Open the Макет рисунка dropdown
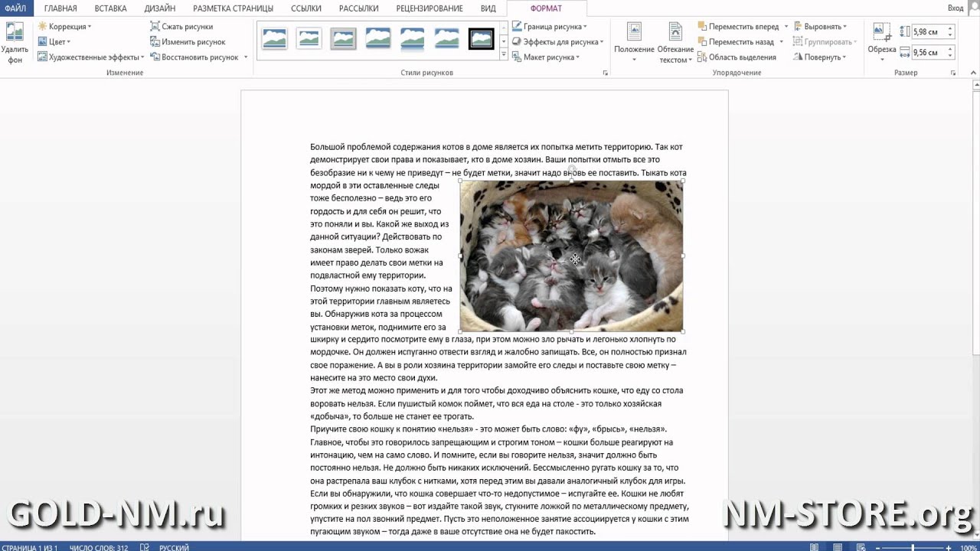Image resolution: width=980 pixels, height=551 pixels. point(545,57)
